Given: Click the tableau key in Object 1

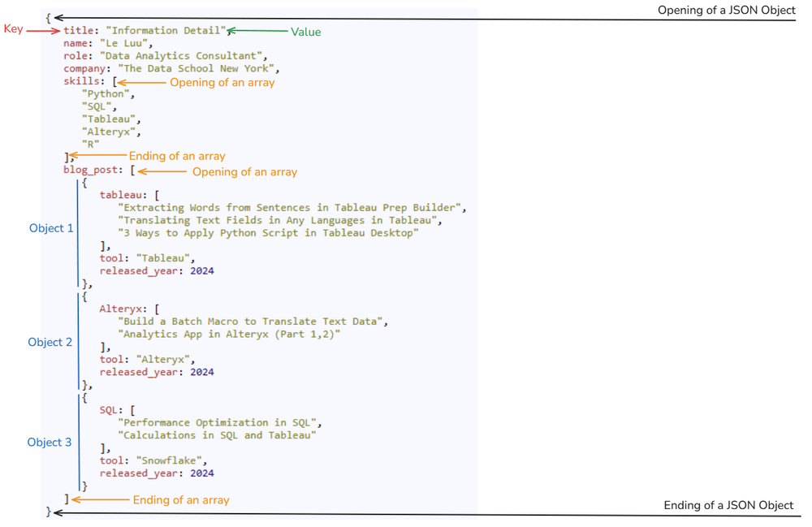Looking at the screenshot, I should pos(121,195).
